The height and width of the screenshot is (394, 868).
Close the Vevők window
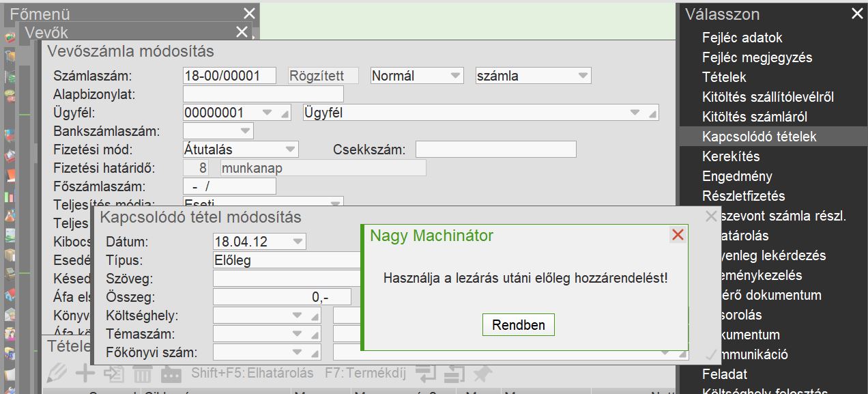[x=242, y=31]
